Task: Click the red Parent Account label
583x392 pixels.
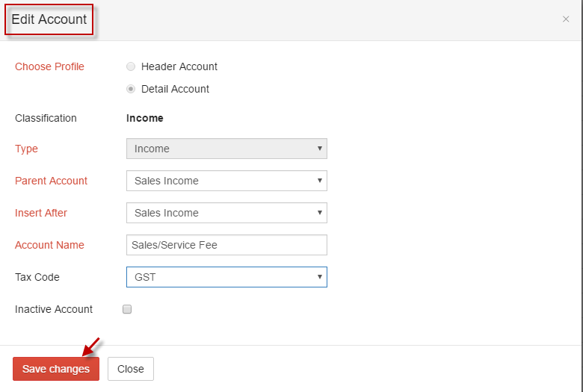Action: pos(51,181)
